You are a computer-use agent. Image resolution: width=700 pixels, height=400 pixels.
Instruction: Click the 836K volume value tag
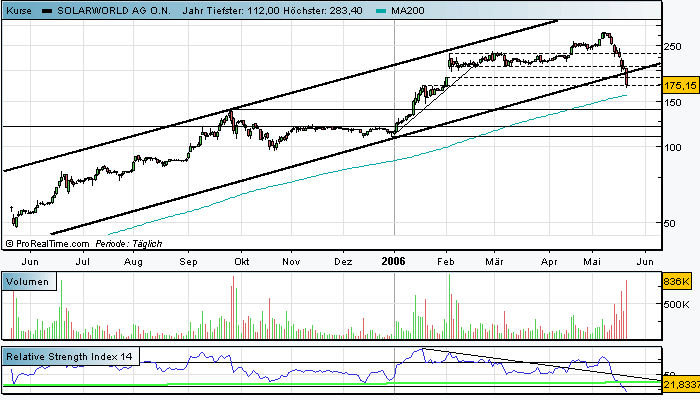click(676, 282)
